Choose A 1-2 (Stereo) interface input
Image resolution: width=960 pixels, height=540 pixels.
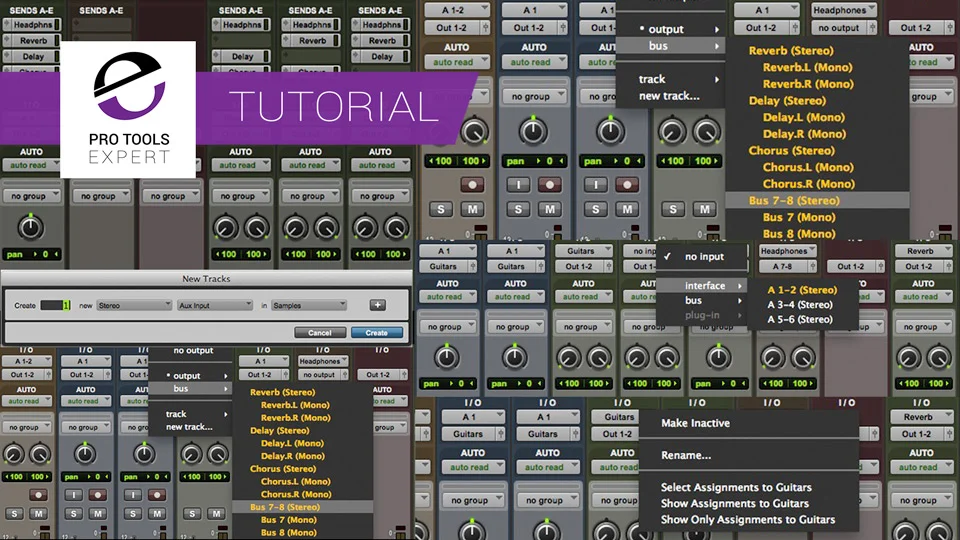[x=801, y=290]
